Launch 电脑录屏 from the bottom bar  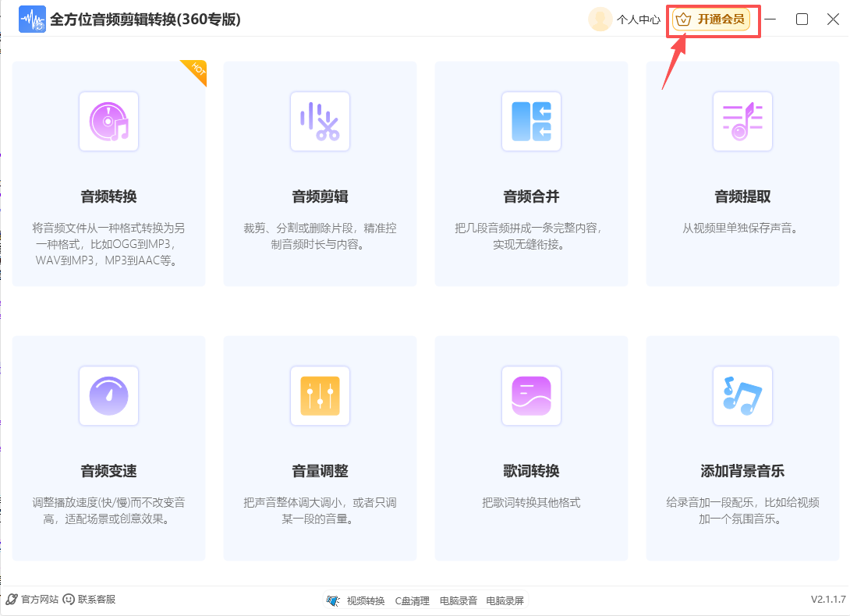pos(503,600)
